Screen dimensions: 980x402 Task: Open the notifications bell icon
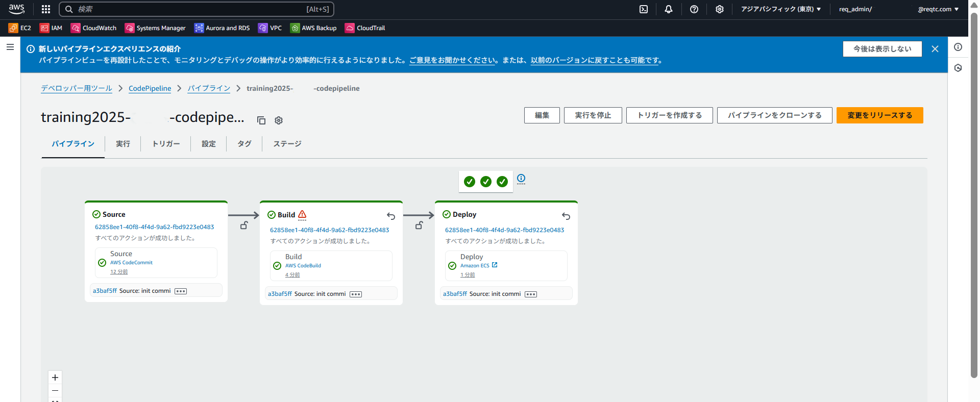coord(669,9)
